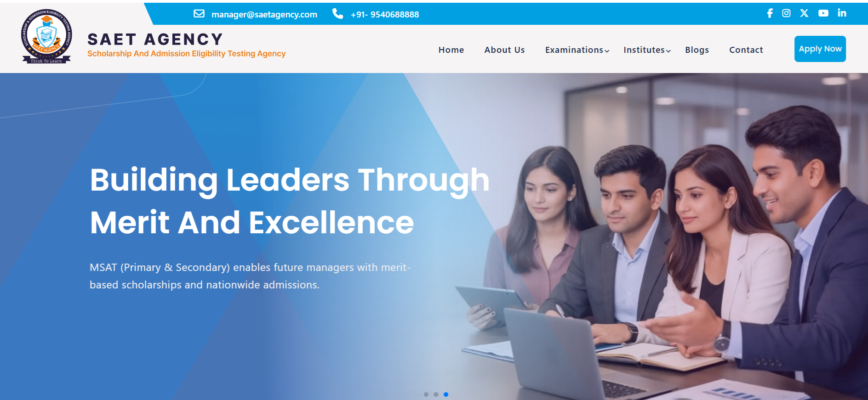Open the LinkedIn social icon
This screenshot has width=868, height=400.
click(842, 13)
